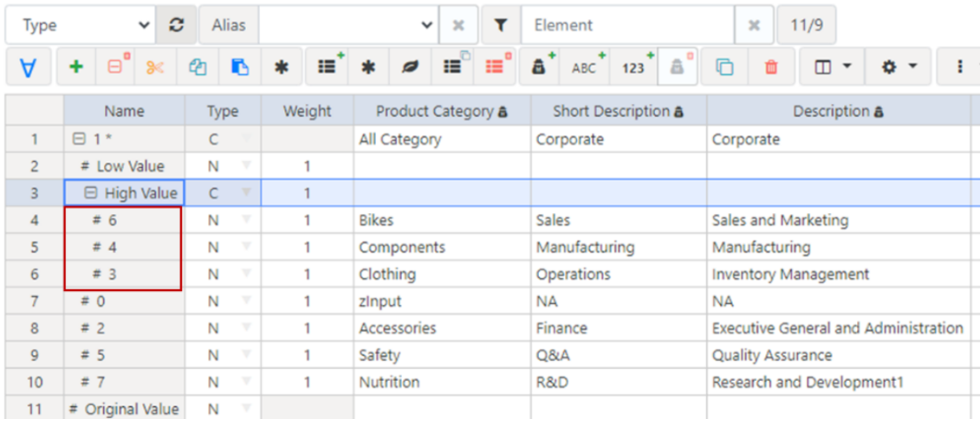
Task: Click the list icon with green plus
Action: click(327, 67)
